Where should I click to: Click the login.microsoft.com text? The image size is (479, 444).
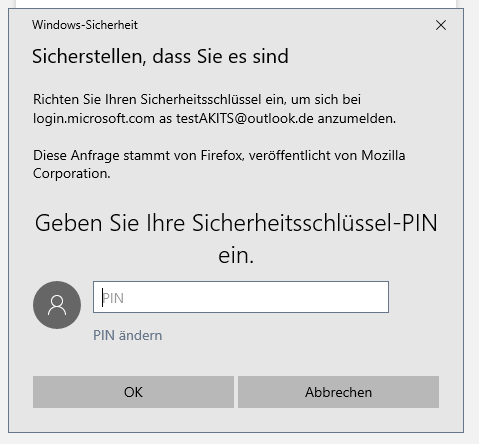click(x=94, y=119)
